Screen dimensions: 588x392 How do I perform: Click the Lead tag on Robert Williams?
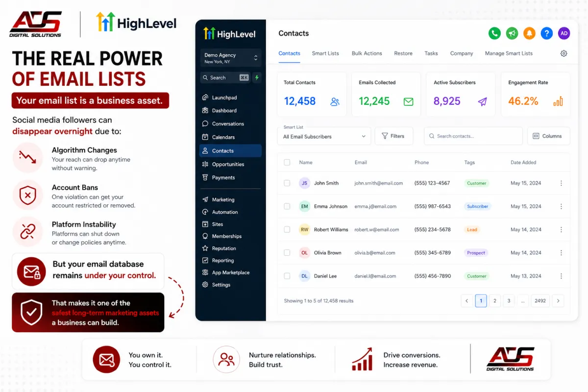point(472,229)
